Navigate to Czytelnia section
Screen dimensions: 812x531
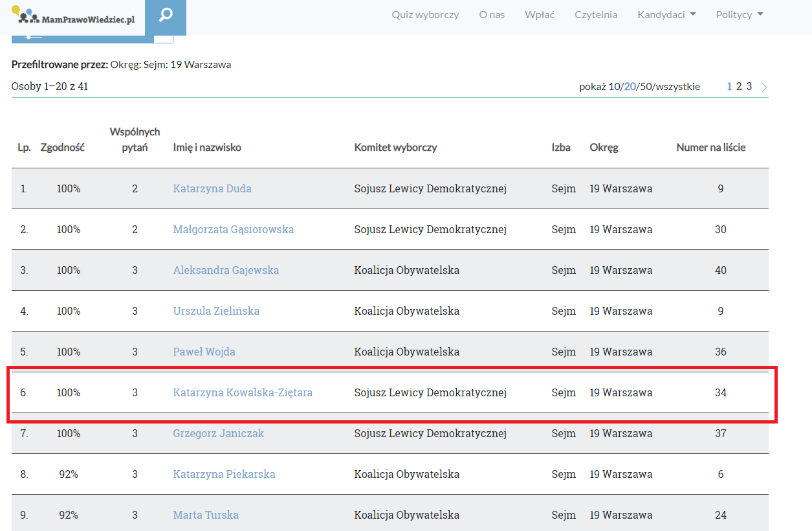(596, 15)
